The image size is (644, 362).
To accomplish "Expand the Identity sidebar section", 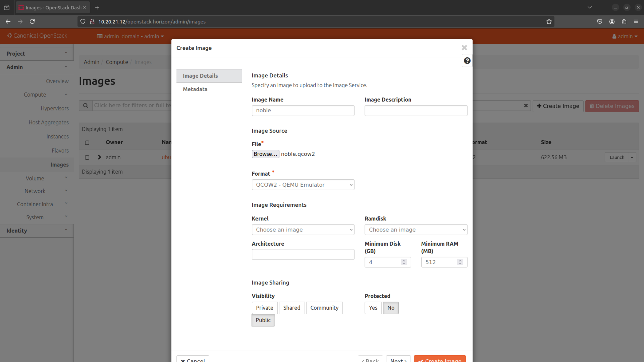I will pos(37,231).
